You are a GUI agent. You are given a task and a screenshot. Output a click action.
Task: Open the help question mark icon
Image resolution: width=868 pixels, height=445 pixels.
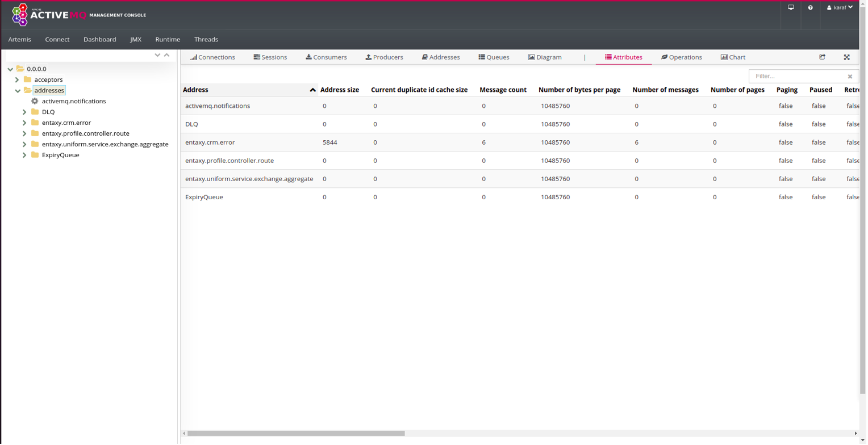pos(812,8)
